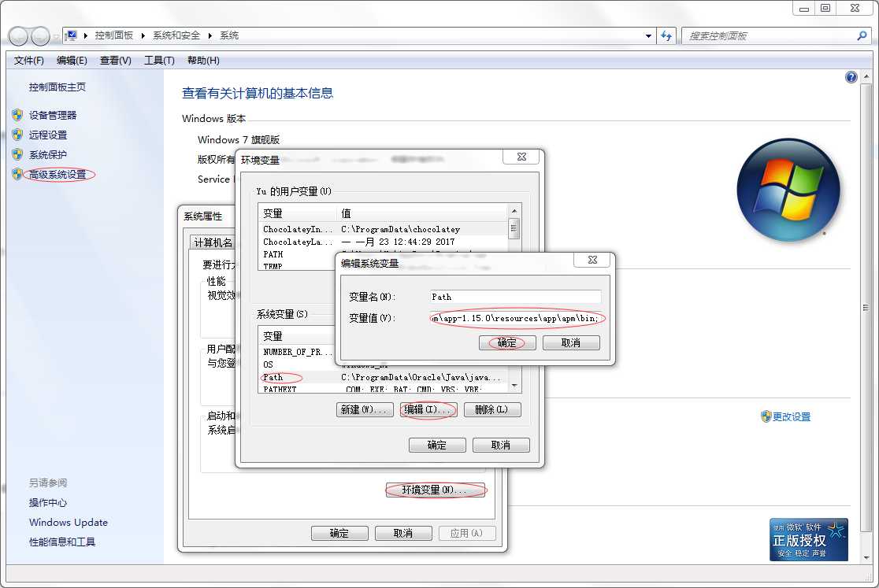Click 删除(L) system variable button
The image size is (879, 588).
pos(492,409)
